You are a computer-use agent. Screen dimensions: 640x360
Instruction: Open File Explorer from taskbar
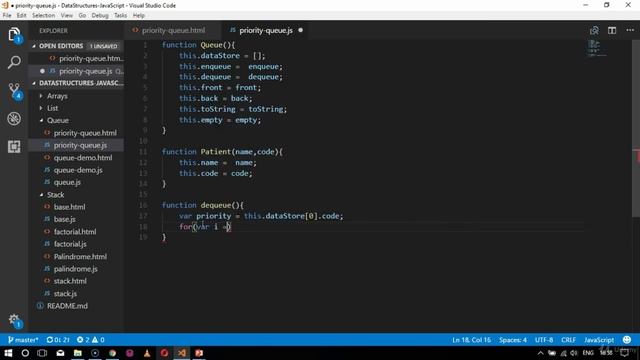[78, 353]
